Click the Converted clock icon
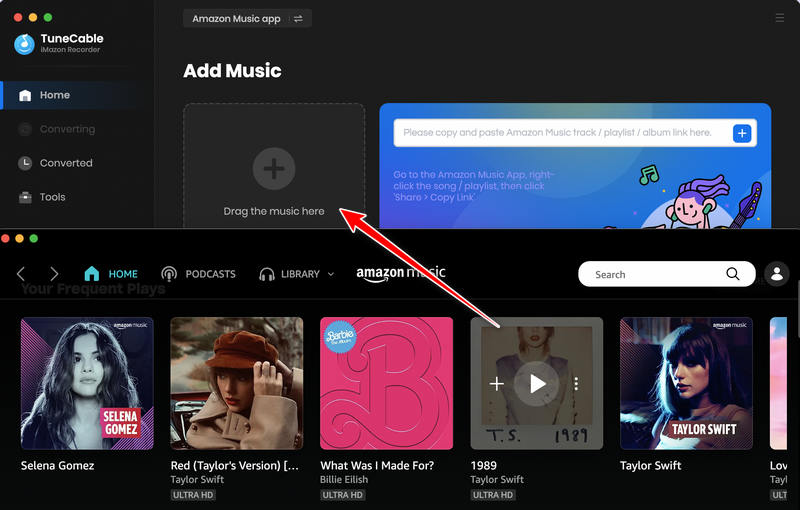 click(25, 163)
